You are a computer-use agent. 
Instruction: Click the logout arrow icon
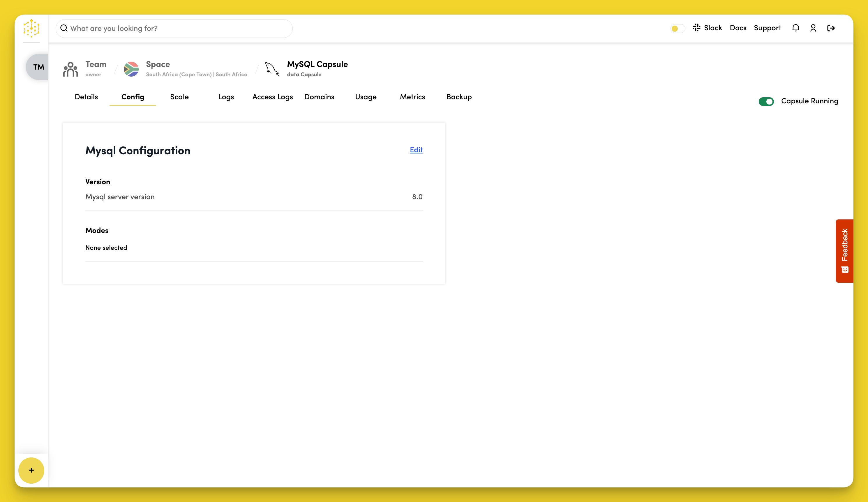pos(831,28)
